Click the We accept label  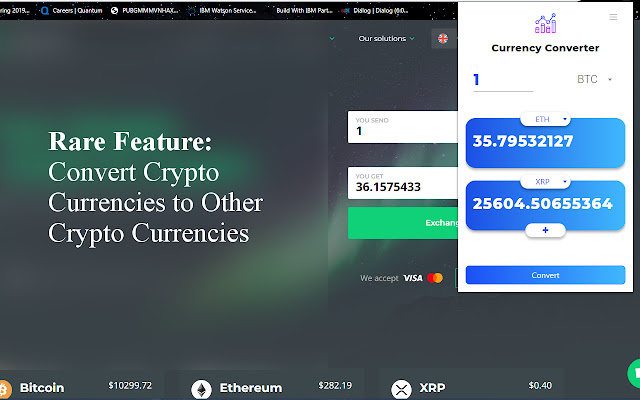[379, 278]
